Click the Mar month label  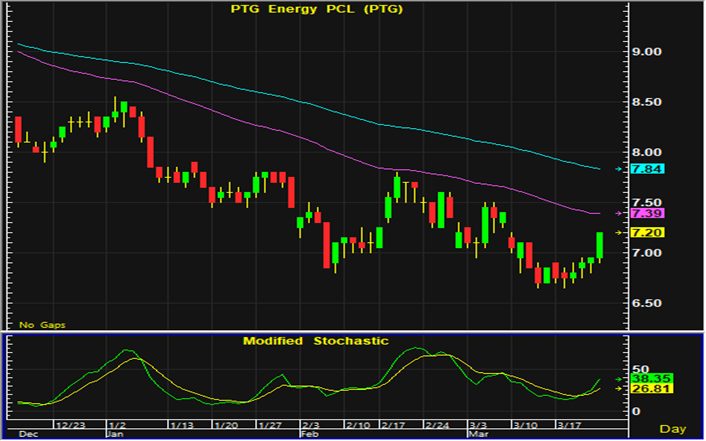point(477,434)
